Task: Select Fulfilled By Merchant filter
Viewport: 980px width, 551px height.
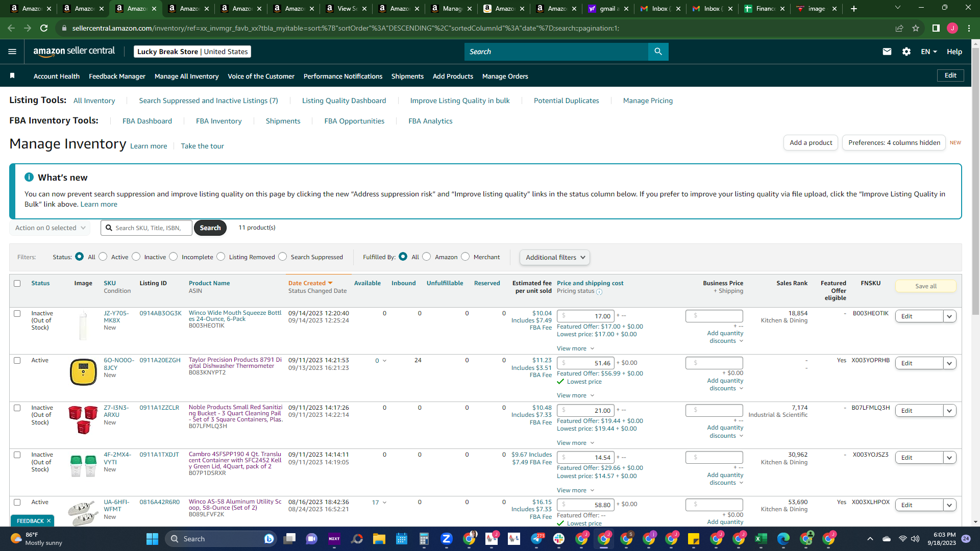Action: click(x=465, y=257)
